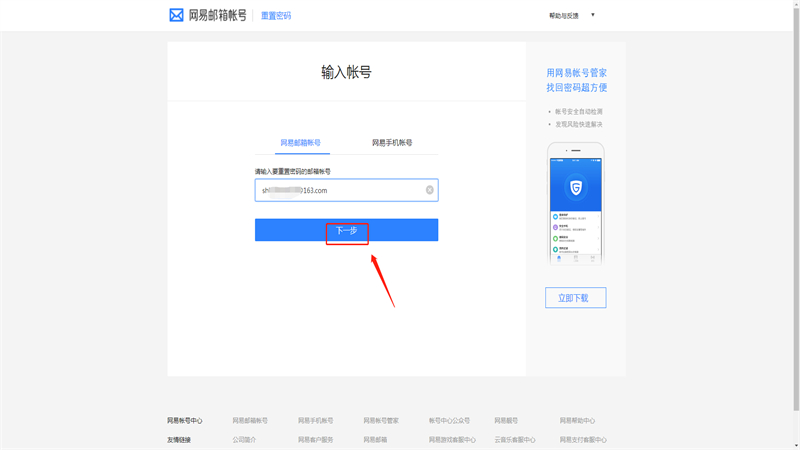Open footer link 帐号中心公众号

(x=449, y=420)
